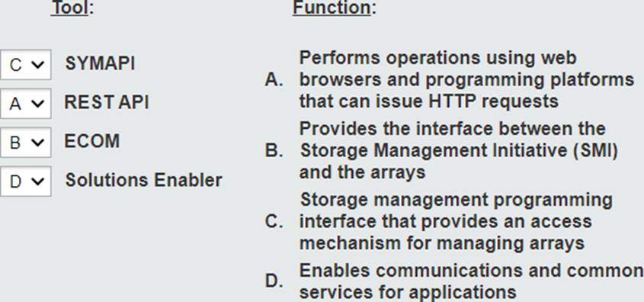Click the chevron arrow in Solutions Enabler selector

pos(38,182)
